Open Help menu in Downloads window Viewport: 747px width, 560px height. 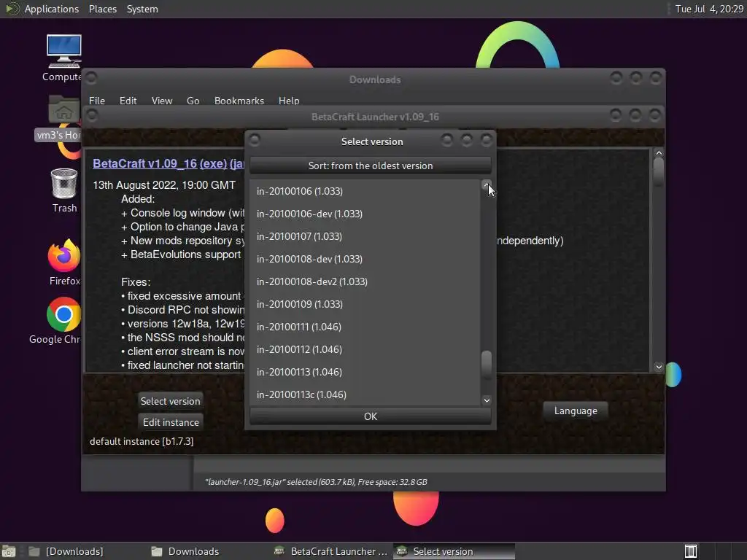(x=289, y=101)
